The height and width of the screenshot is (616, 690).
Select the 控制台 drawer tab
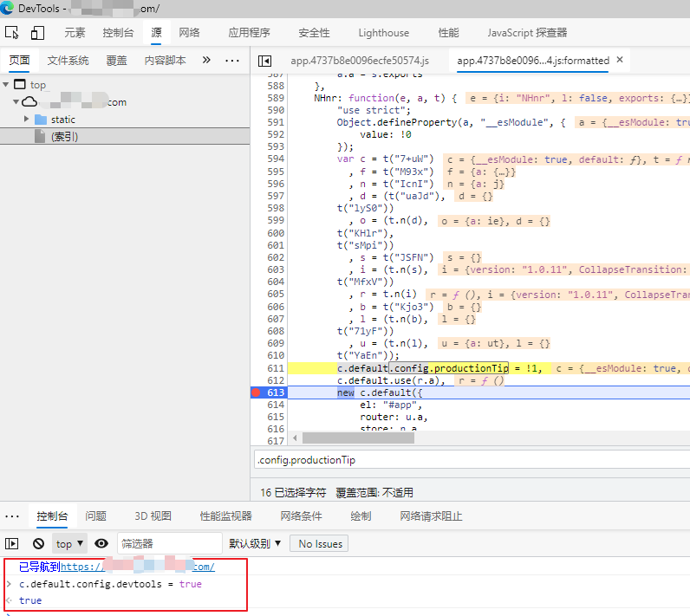pyautogui.click(x=52, y=516)
